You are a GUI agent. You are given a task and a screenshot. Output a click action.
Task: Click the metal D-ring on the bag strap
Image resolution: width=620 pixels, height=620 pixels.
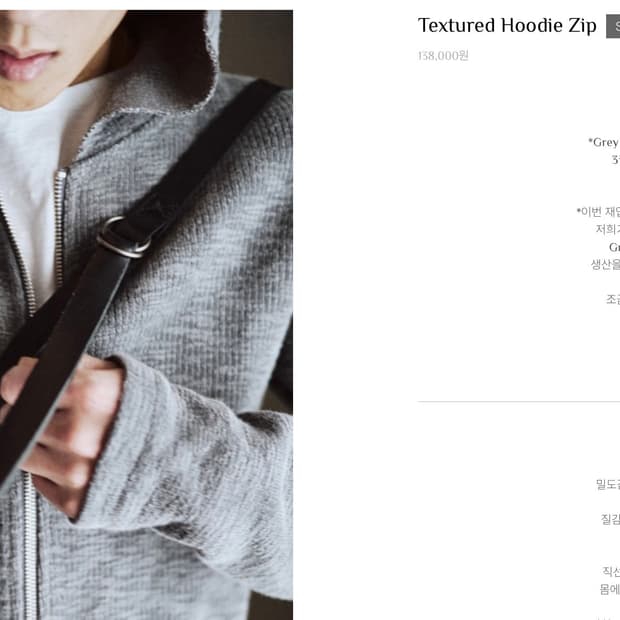tap(123, 238)
